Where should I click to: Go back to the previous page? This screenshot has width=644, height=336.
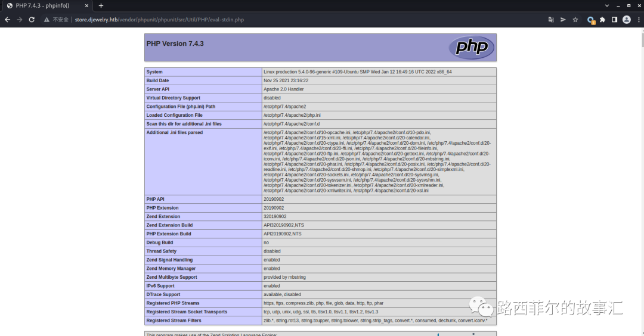coord(7,19)
